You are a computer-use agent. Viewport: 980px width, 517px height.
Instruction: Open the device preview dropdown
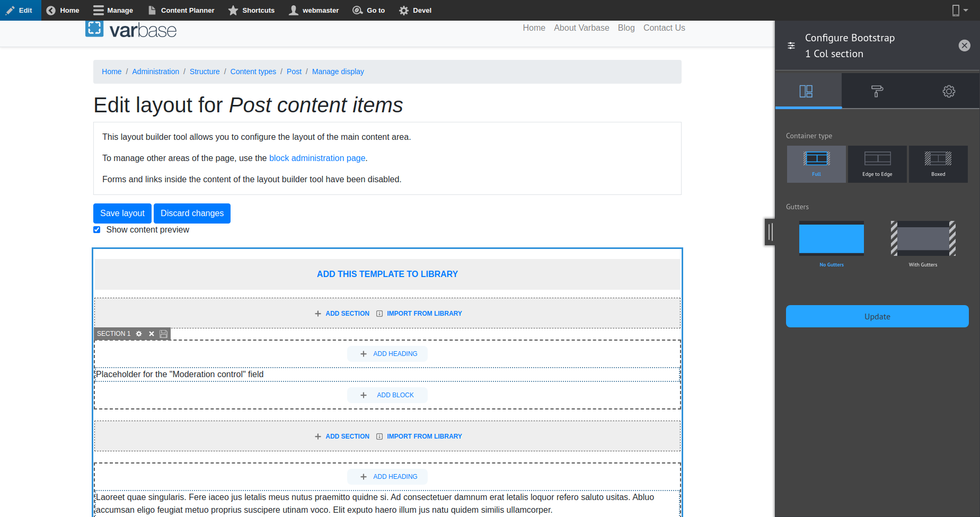[x=959, y=10]
